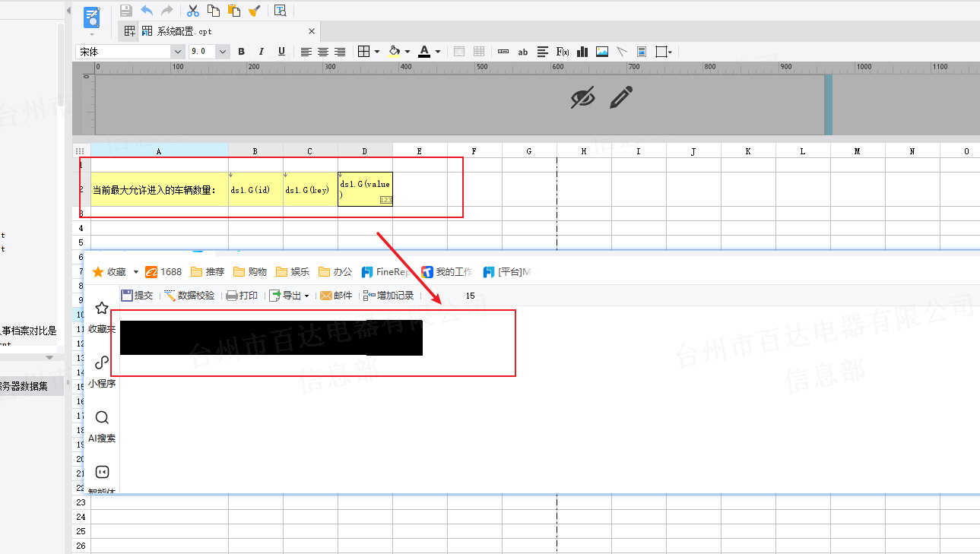Insert an image into the cell
This screenshot has height=554, width=980.
pos(602,52)
